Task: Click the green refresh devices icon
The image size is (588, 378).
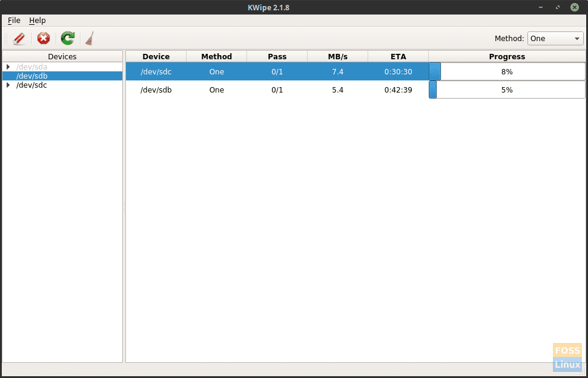Action: [x=68, y=38]
